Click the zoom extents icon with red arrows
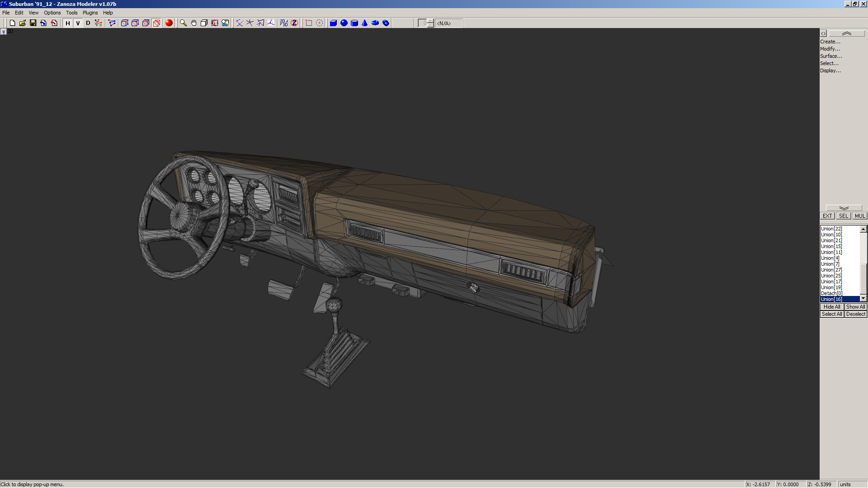Image resolution: width=868 pixels, height=488 pixels. coord(215,23)
